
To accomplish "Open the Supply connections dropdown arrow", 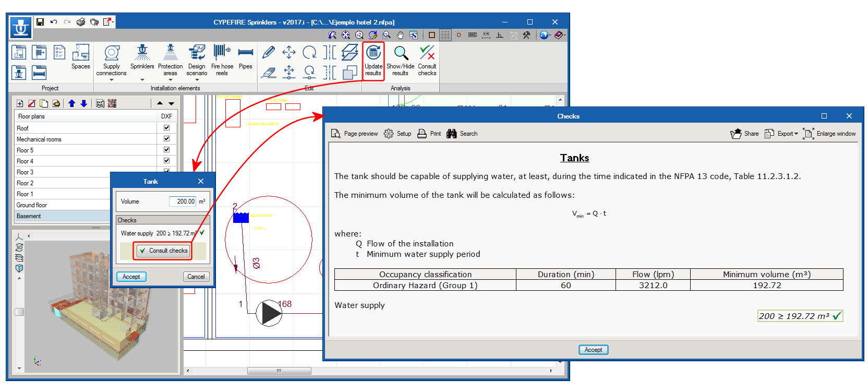I will [111, 80].
